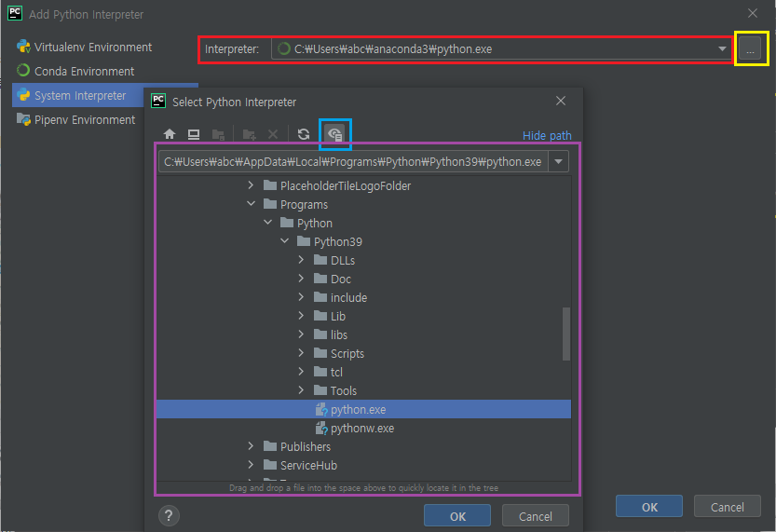Click the Interpreter path combo field
Screen dimensions: 776x532
pyautogui.click(x=501, y=49)
